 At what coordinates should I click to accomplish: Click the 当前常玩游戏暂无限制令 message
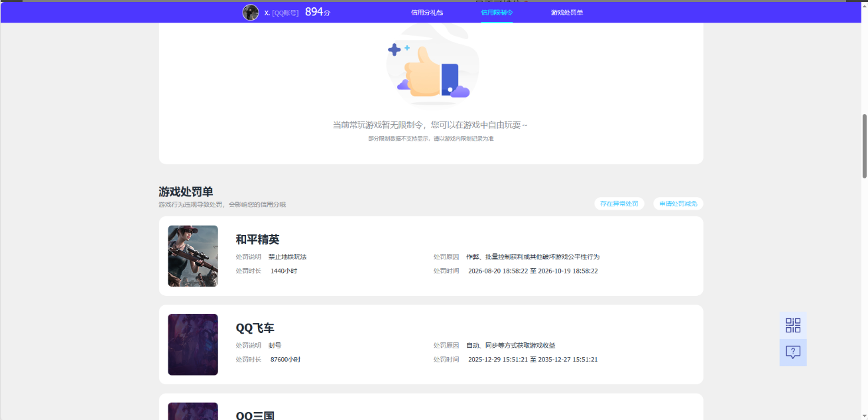(x=430, y=125)
